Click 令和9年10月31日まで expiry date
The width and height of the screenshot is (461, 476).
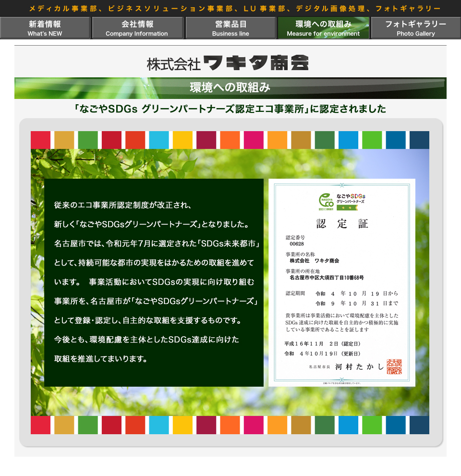tap(357, 303)
